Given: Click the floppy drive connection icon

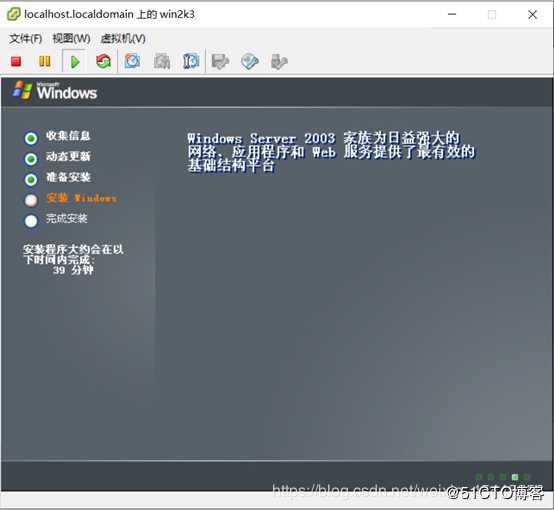Looking at the screenshot, I should (x=220, y=62).
